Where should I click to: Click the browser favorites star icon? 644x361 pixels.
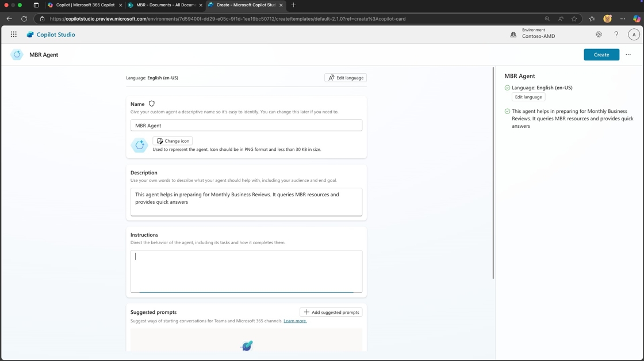pyautogui.click(x=574, y=19)
